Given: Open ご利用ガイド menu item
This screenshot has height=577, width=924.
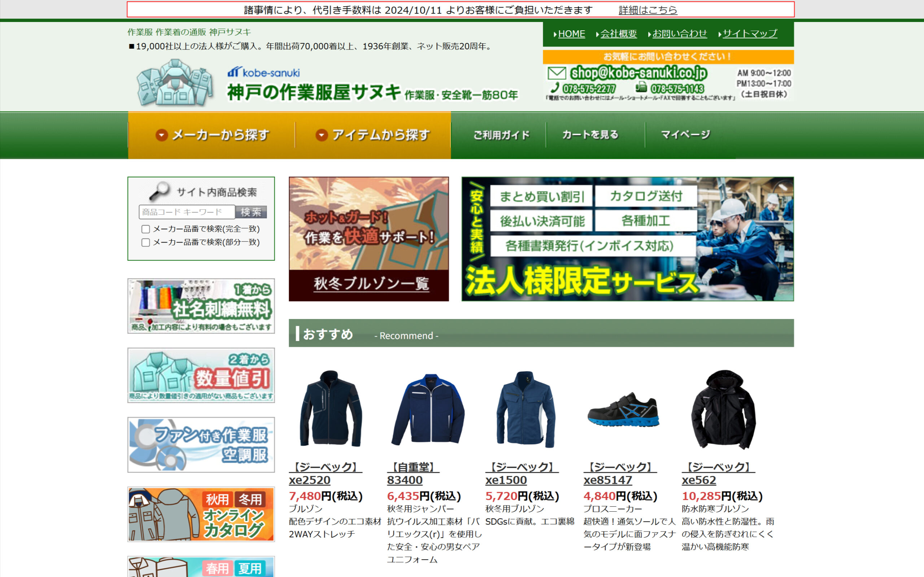Looking at the screenshot, I should tap(501, 135).
